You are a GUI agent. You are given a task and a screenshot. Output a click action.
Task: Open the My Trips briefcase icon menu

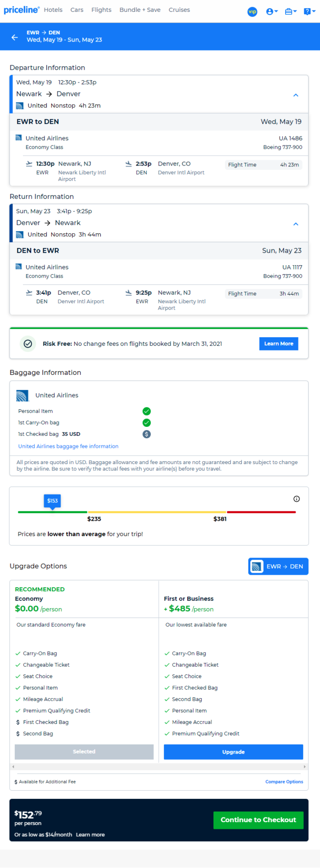point(290,11)
